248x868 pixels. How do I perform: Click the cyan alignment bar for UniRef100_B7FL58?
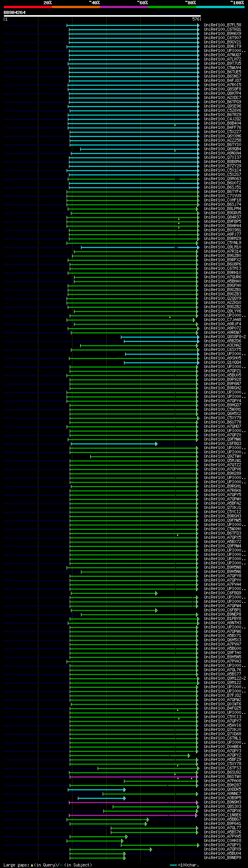[133, 25]
